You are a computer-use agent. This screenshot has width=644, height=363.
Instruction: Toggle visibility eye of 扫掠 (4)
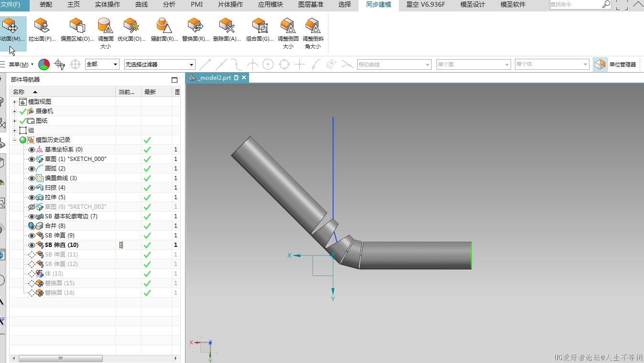point(32,188)
